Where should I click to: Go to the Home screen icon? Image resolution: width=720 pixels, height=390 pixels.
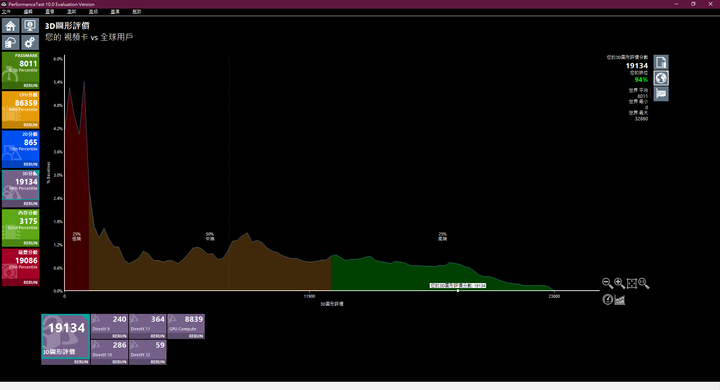click(11, 26)
